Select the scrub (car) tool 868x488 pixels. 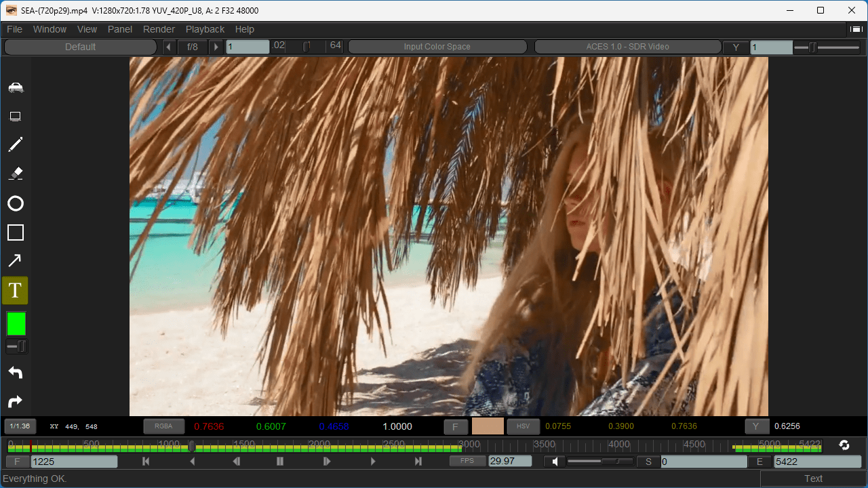pos(16,87)
